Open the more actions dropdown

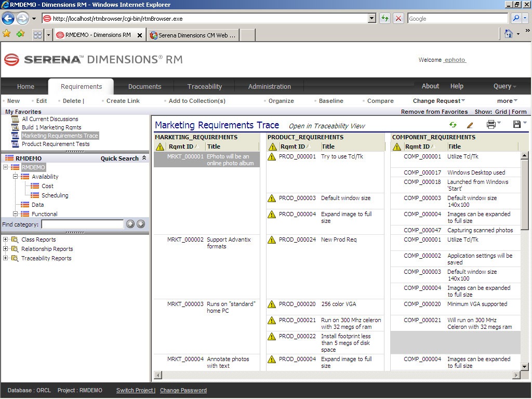point(507,101)
